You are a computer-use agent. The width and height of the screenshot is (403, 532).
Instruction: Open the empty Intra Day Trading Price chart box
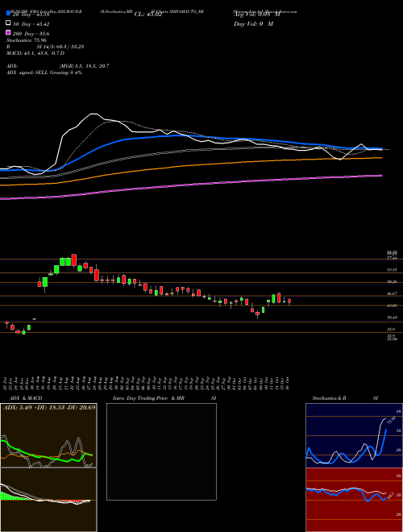pyautogui.click(x=161, y=451)
